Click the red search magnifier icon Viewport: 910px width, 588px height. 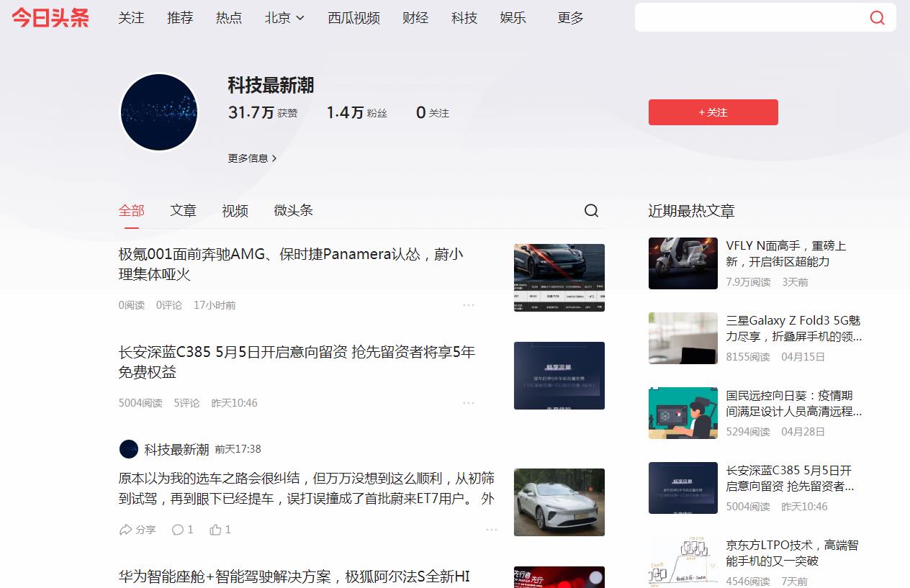877,18
